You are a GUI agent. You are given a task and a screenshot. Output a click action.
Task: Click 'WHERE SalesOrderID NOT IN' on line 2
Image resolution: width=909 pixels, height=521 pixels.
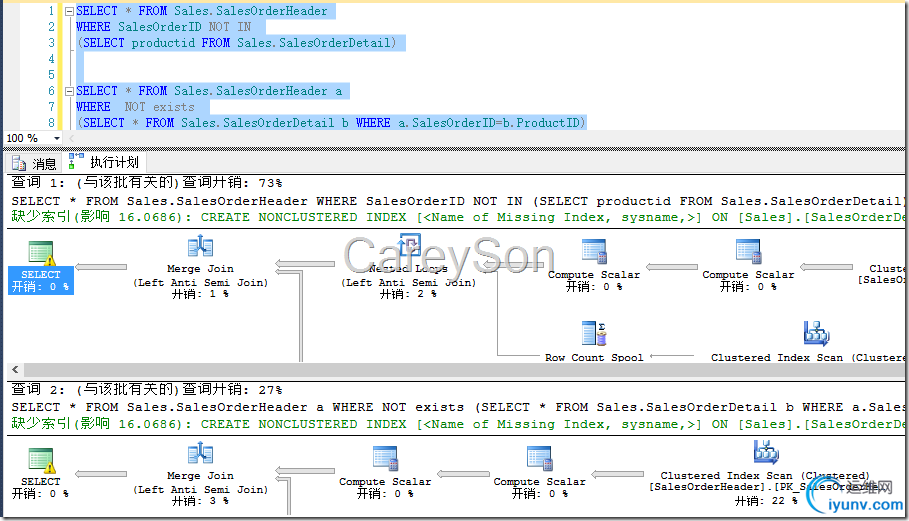(x=163, y=27)
